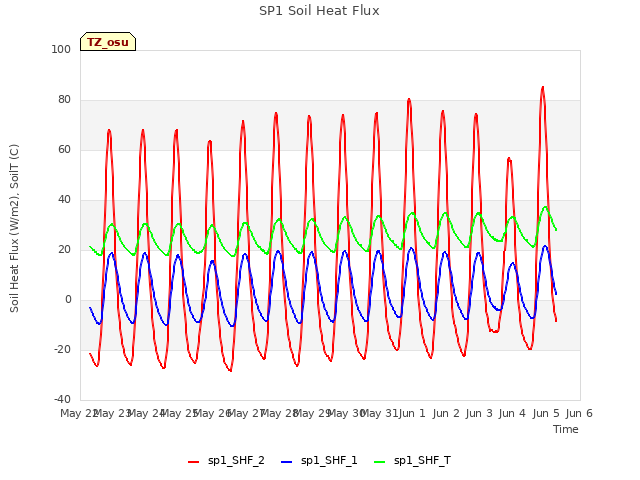Screen dimensions: 640x480
Task: Click the x-axis date label Jun 1
Action: (x=412, y=413)
